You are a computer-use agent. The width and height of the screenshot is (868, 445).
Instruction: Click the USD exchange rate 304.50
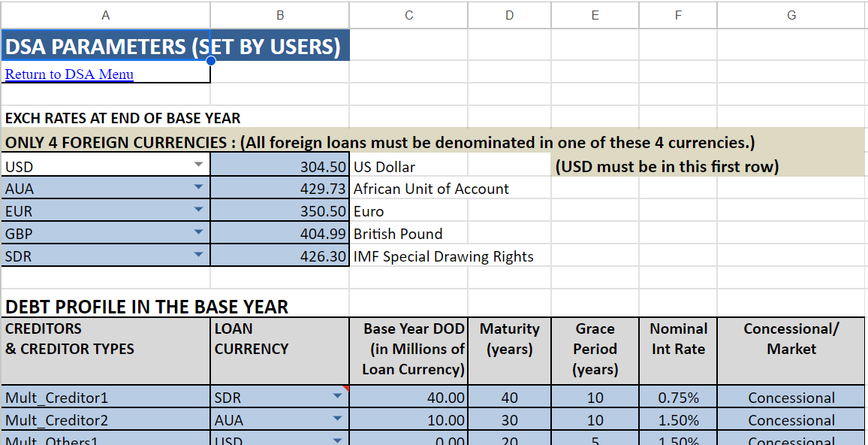pyautogui.click(x=280, y=166)
